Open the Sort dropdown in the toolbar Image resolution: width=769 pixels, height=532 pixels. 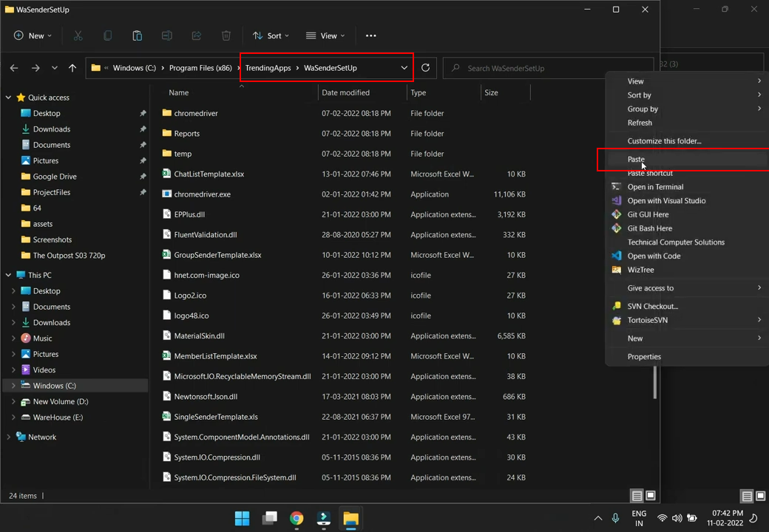(271, 35)
